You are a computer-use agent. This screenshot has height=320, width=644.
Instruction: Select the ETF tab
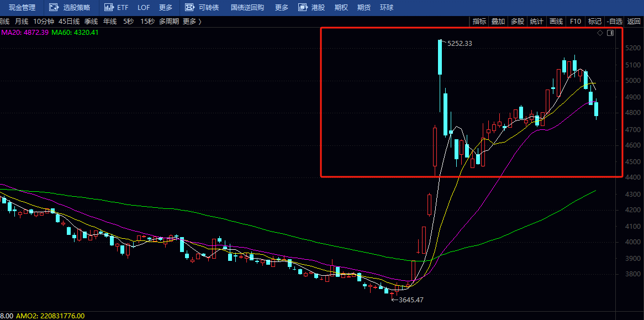123,7
